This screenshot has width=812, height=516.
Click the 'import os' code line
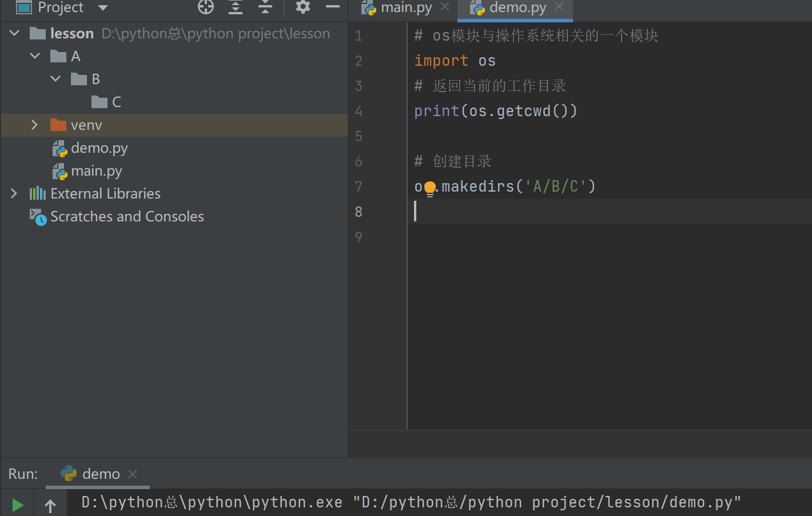coord(455,61)
